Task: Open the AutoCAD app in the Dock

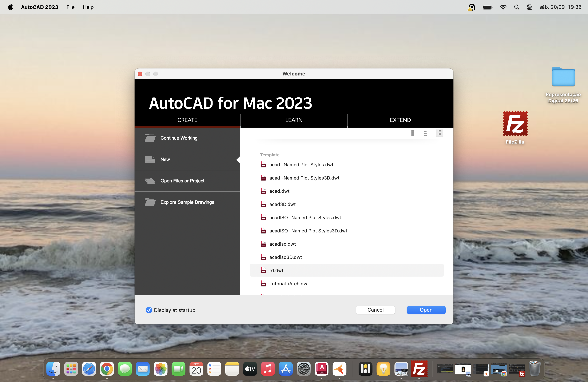Action: (321, 369)
